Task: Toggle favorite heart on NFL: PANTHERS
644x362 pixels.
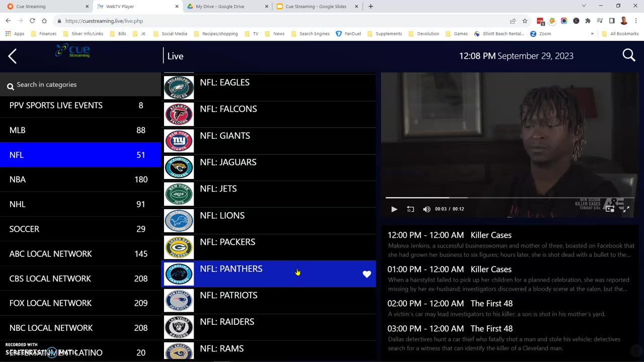Action: (x=367, y=274)
